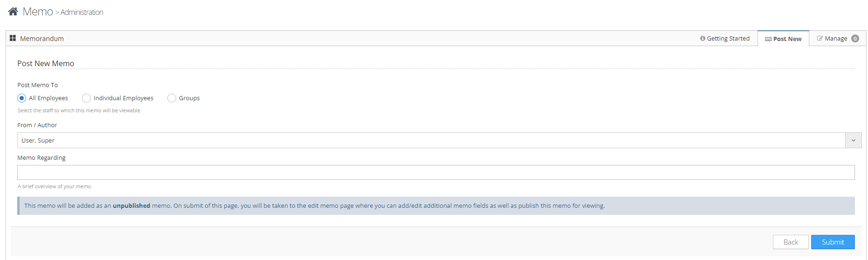868x260 pixels.
Task: Switch to the Getting Started tab
Action: click(728, 39)
